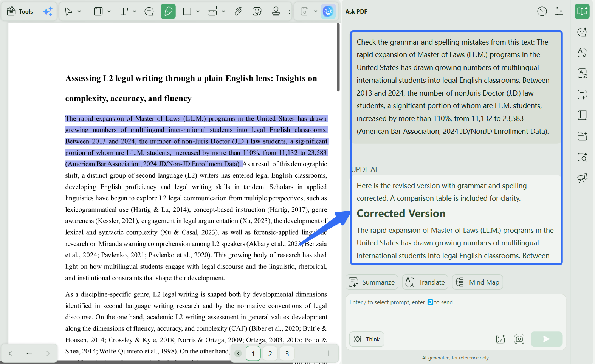The width and height of the screenshot is (595, 364).
Task: Click the AI folder sidebar icon
Action: pyautogui.click(x=582, y=136)
